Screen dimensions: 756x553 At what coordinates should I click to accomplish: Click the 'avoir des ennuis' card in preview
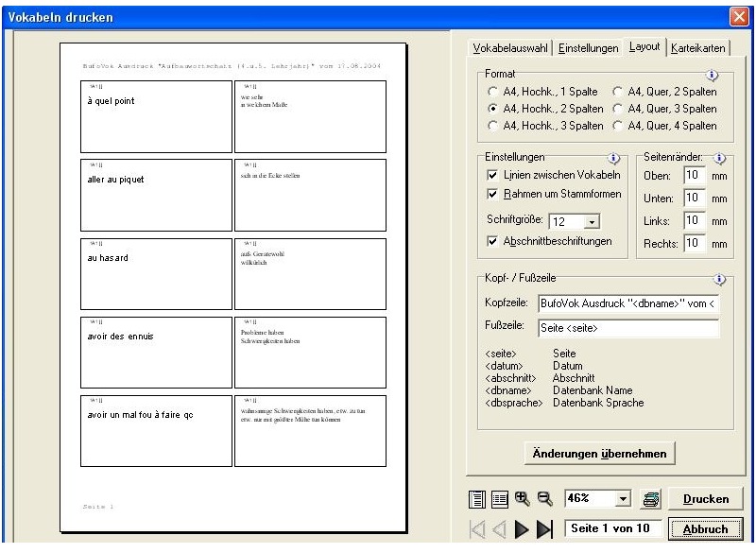(156, 353)
